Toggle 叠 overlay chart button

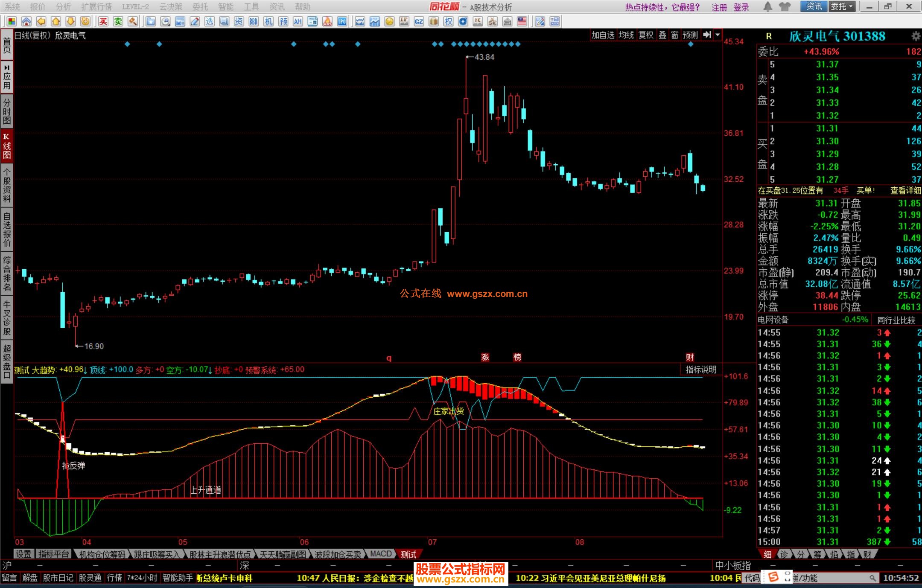click(662, 35)
